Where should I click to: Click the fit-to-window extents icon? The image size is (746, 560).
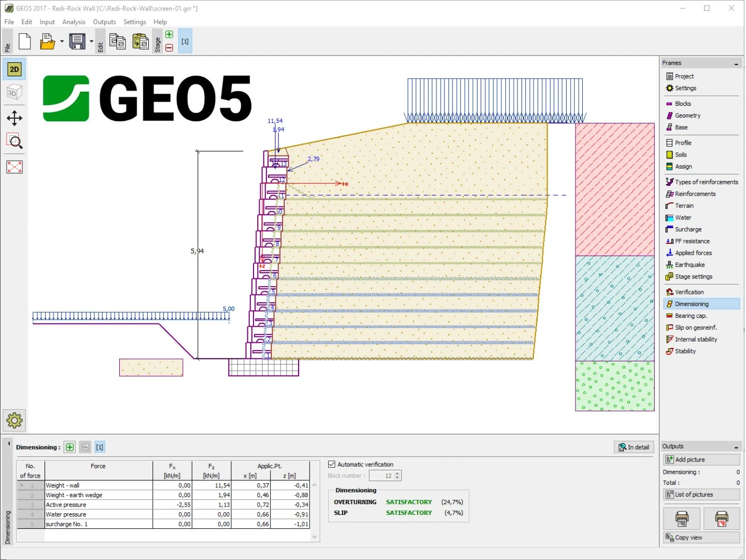(x=15, y=167)
